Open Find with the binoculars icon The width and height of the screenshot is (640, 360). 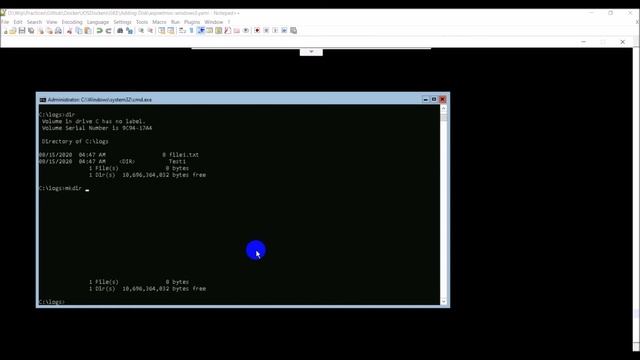[120, 31]
